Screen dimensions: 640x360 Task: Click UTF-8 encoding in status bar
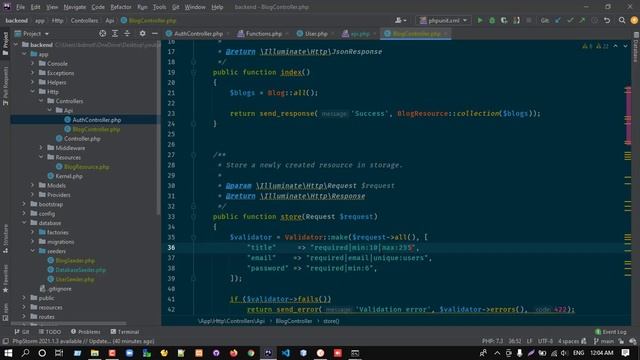pos(545,341)
